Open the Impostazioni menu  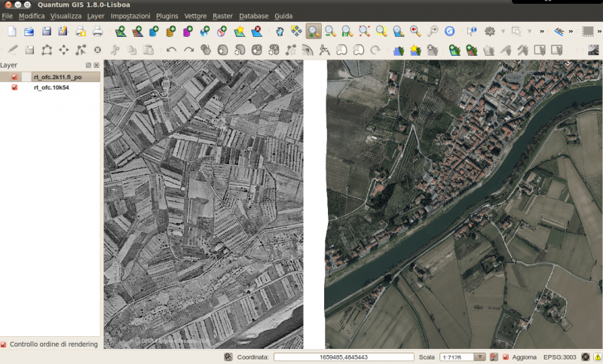(130, 16)
